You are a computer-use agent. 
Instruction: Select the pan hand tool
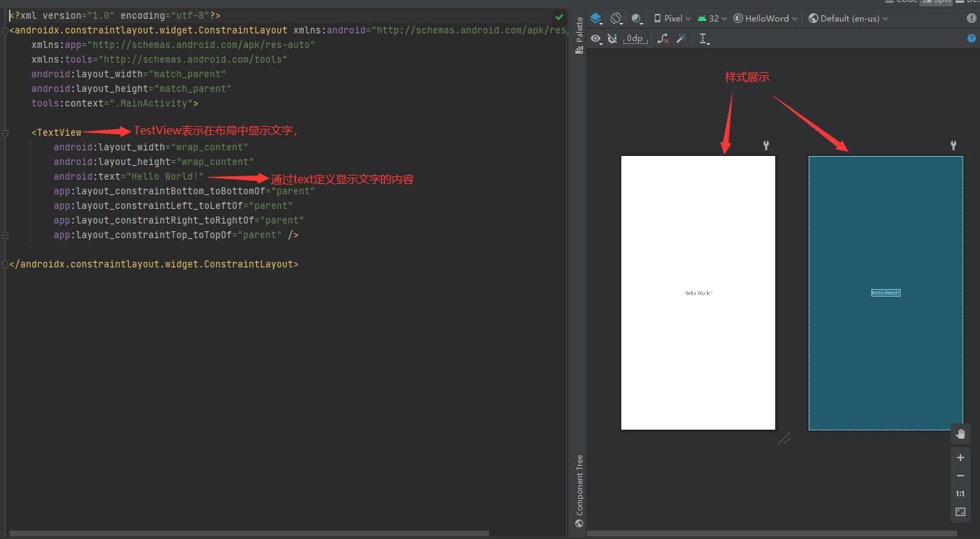960,434
